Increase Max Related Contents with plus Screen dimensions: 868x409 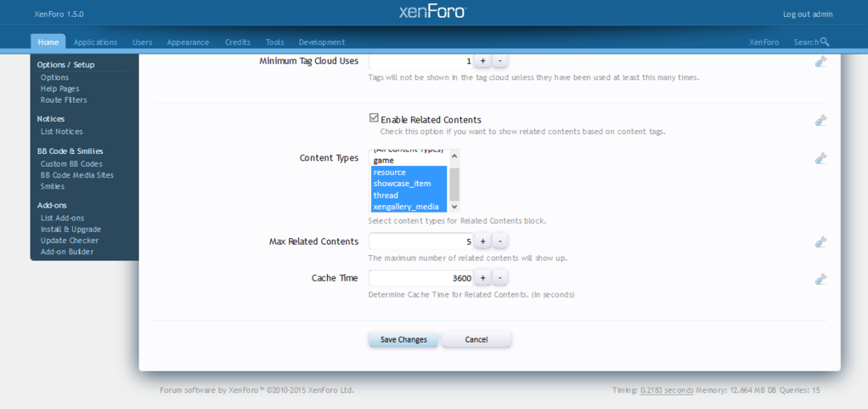pos(482,241)
